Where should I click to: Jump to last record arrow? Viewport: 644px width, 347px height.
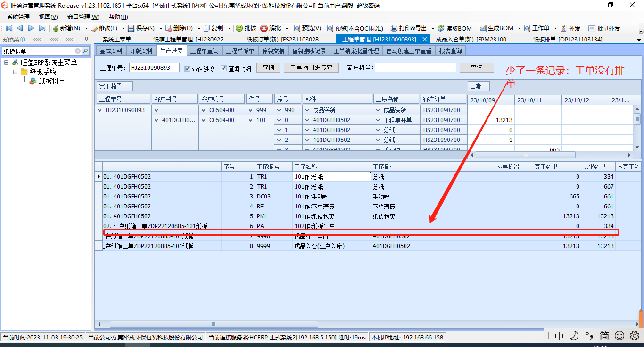[42, 28]
